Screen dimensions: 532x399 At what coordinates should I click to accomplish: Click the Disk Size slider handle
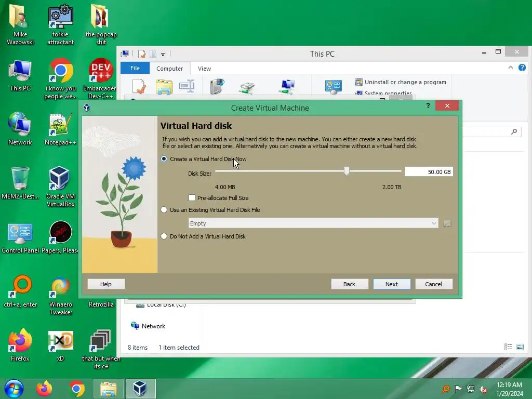tap(347, 170)
